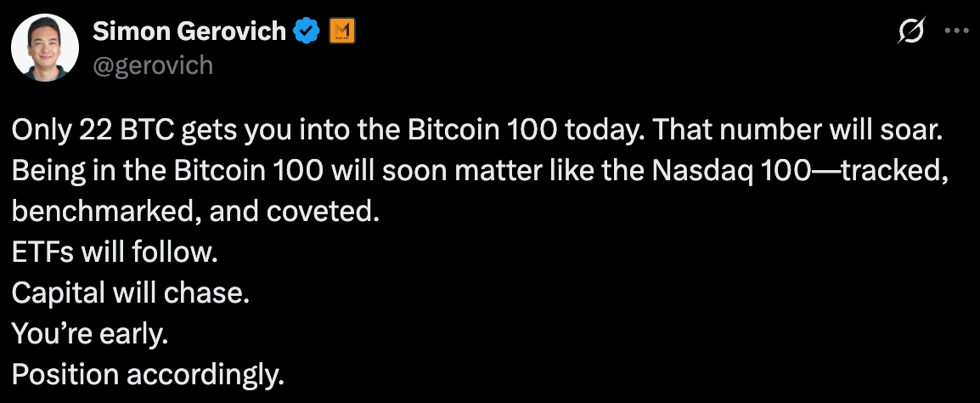This screenshot has width=980, height=403.
Task: Click the word "coveted" in the tweet
Action: coord(319,213)
